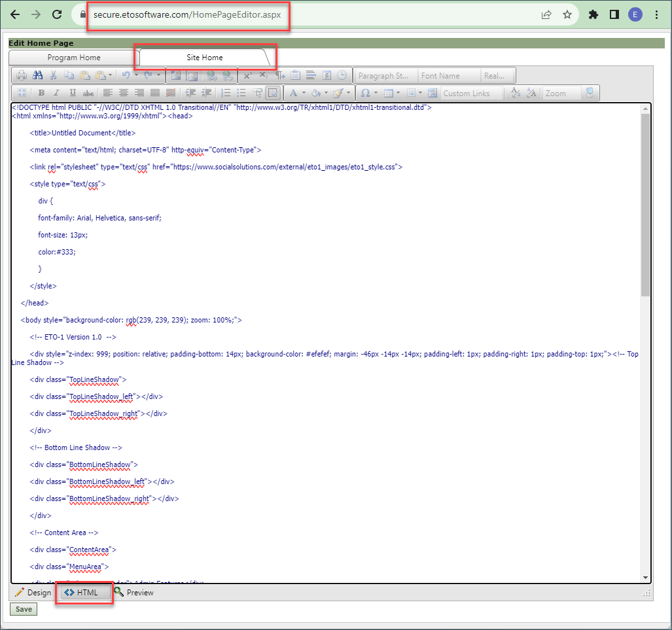The image size is (672, 630).
Task: Click the Remove Alignment icon
Action: pos(171,93)
